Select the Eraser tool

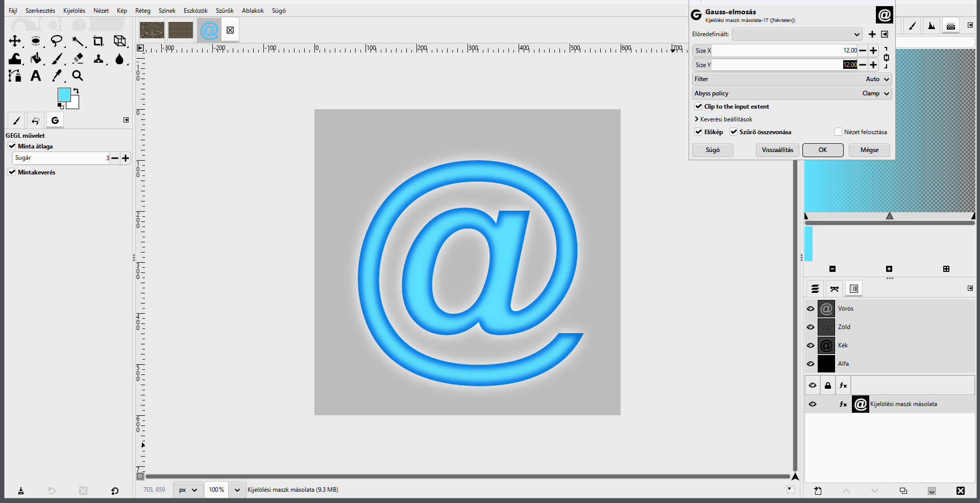(x=78, y=59)
